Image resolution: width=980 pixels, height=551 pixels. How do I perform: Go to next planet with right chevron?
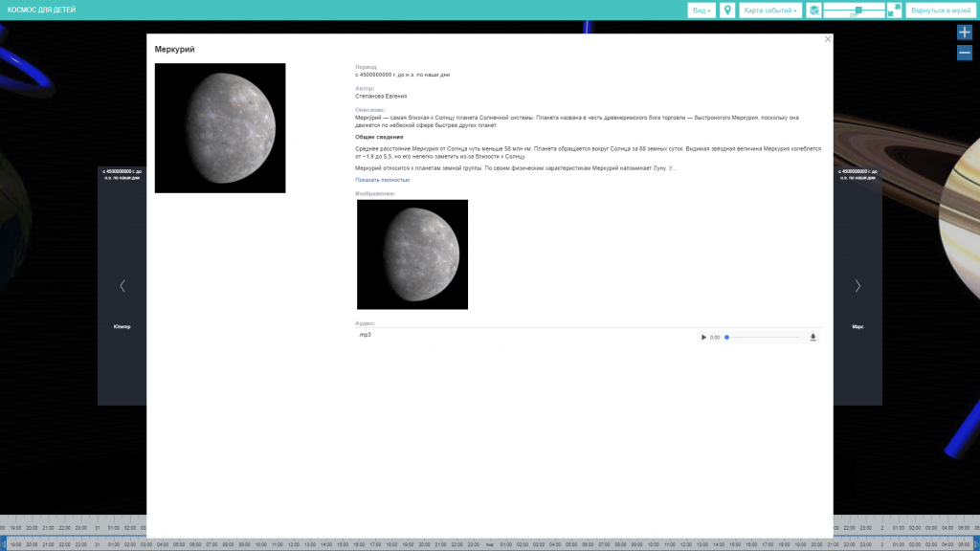[x=857, y=286]
